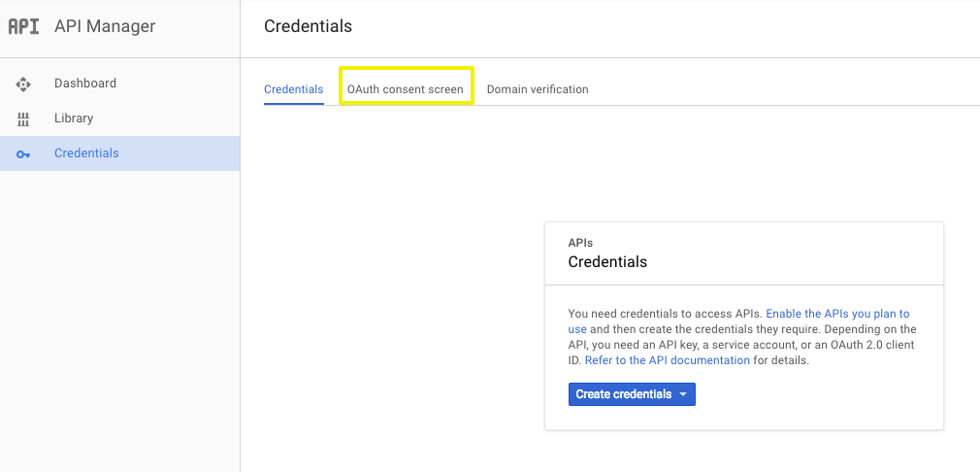Expand the Create credentials dropdown arrow
This screenshot has width=980, height=472.
coord(683,394)
